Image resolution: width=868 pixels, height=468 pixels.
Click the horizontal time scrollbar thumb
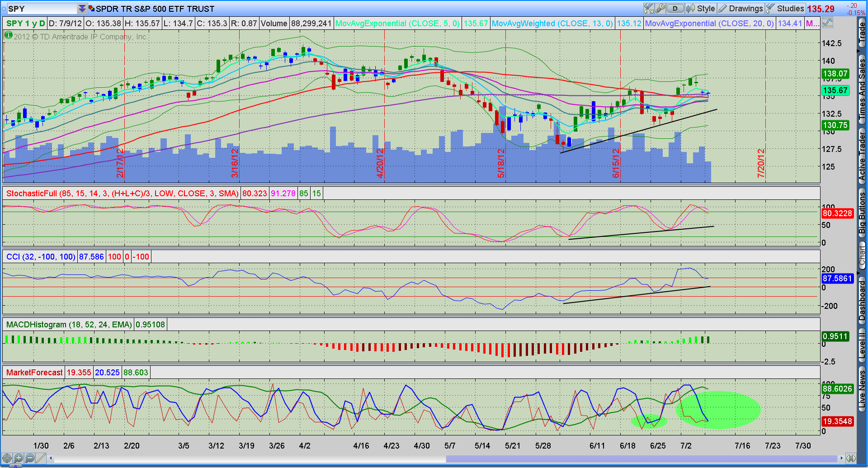641,459
